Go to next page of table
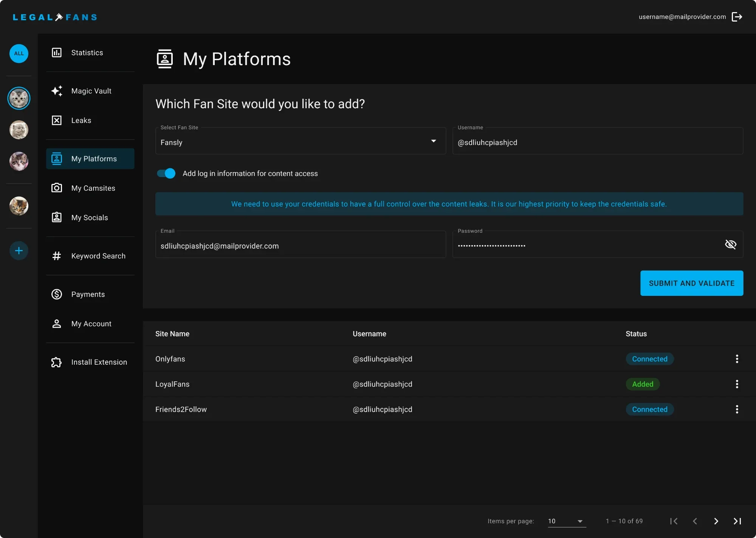756x538 pixels. 716,521
